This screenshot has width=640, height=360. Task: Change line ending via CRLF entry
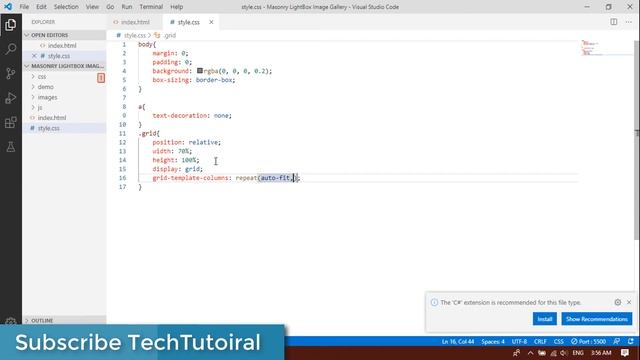click(x=540, y=341)
